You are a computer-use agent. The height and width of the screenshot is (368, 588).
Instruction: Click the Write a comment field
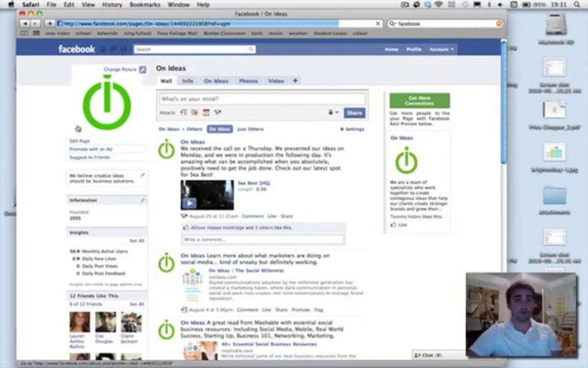click(263, 239)
